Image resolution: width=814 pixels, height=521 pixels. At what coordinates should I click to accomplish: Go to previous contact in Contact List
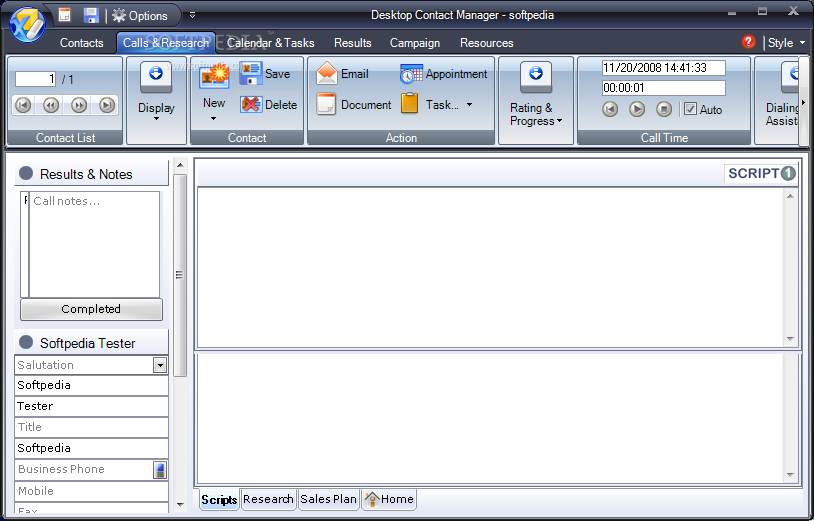(51, 105)
